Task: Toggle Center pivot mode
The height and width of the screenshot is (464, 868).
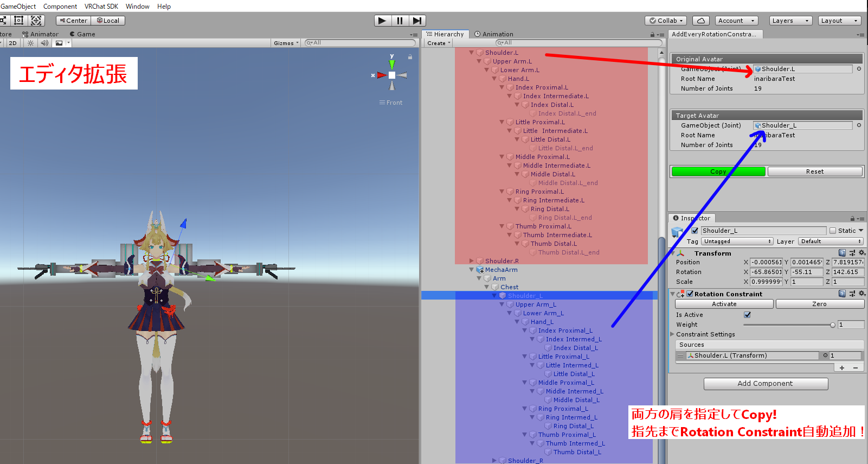Action: [73, 21]
